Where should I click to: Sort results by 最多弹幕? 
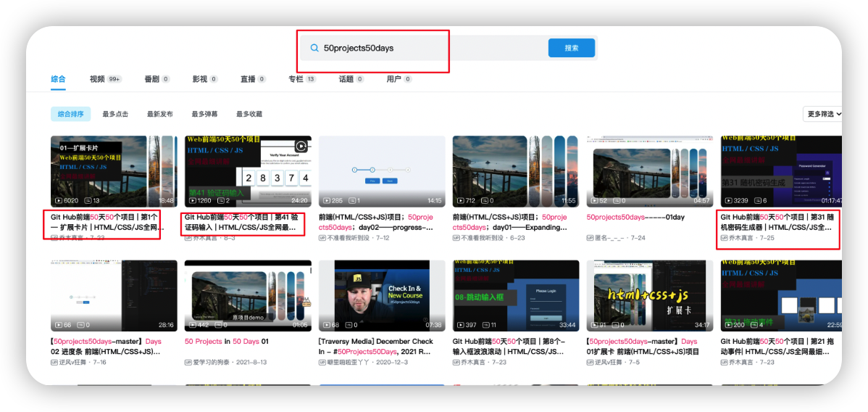click(x=205, y=114)
